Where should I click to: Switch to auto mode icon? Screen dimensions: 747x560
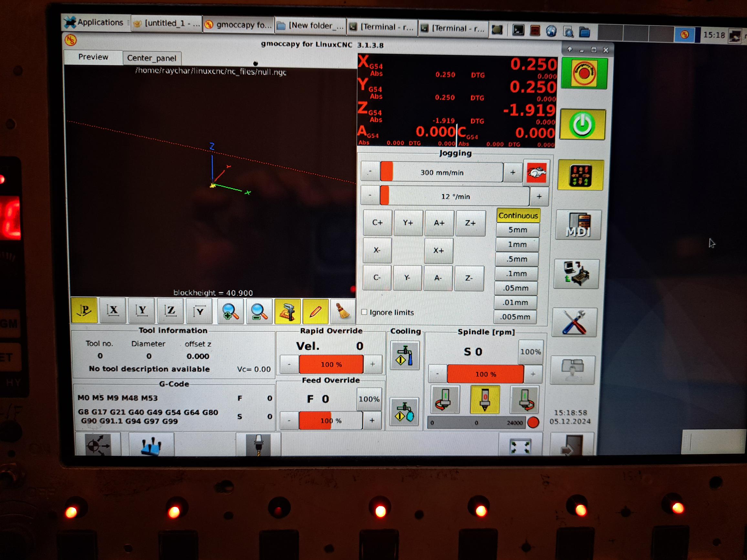click(x=576, y=274)
